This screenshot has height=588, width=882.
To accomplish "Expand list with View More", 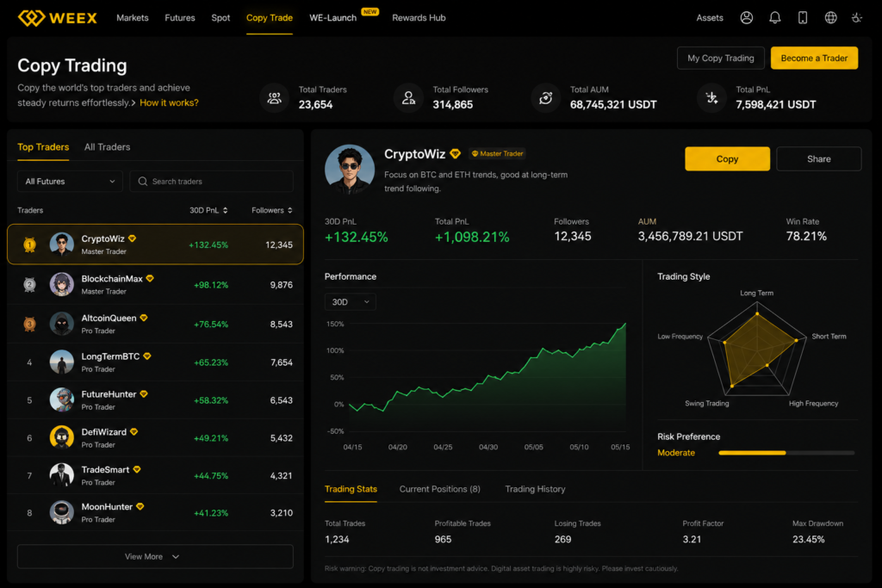I will point(155,556).
